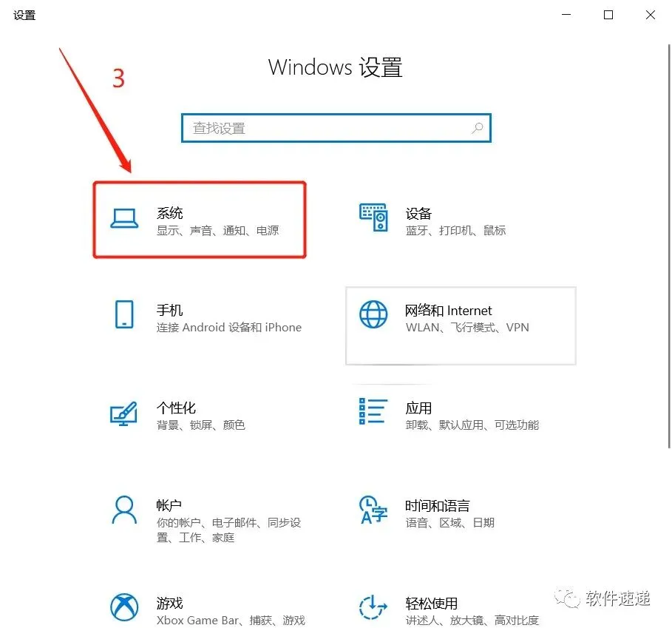
Task: Open 网络和 Internet via the globe icon
Action: pyautogui.click(x=373, y=314)
